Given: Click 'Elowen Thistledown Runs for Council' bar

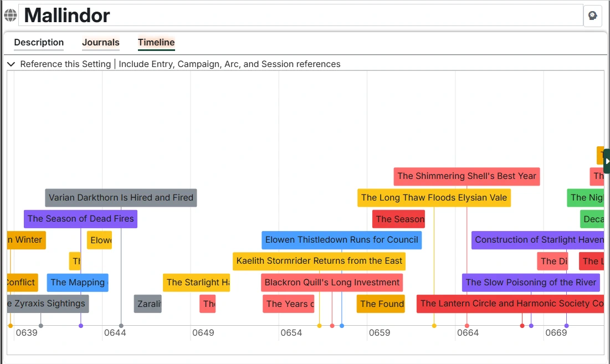Looking at the screenshot, I should coord(341,240).
